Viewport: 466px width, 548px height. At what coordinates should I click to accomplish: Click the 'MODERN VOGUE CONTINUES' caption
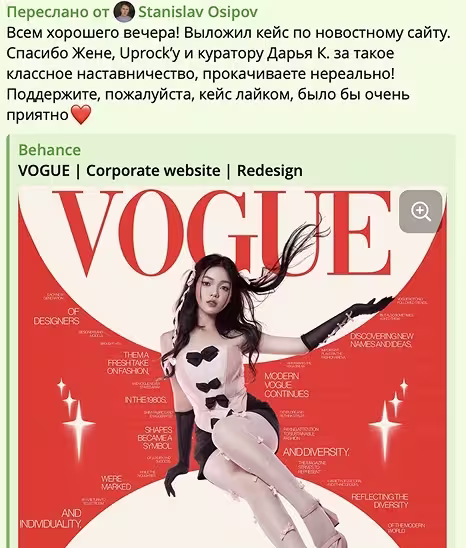coord(286,385)
